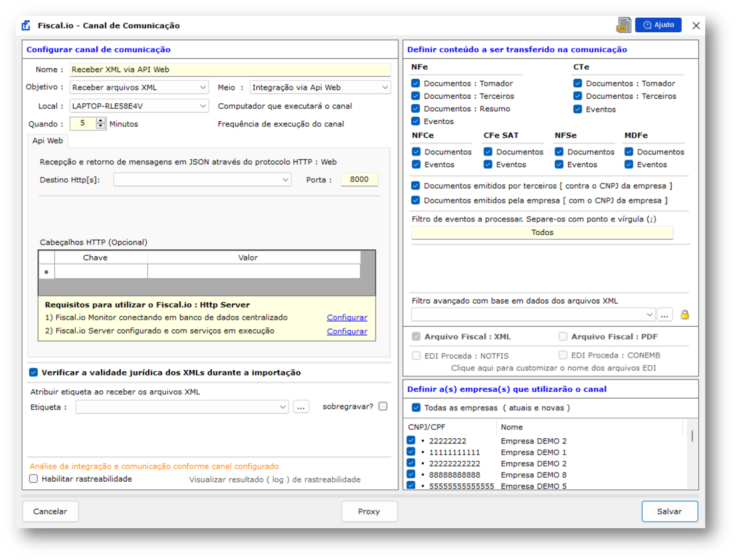The height and width of the screenshot is (560, 737).
Task: Expand the Etiqueta dropdown
Action: [182, 407]
